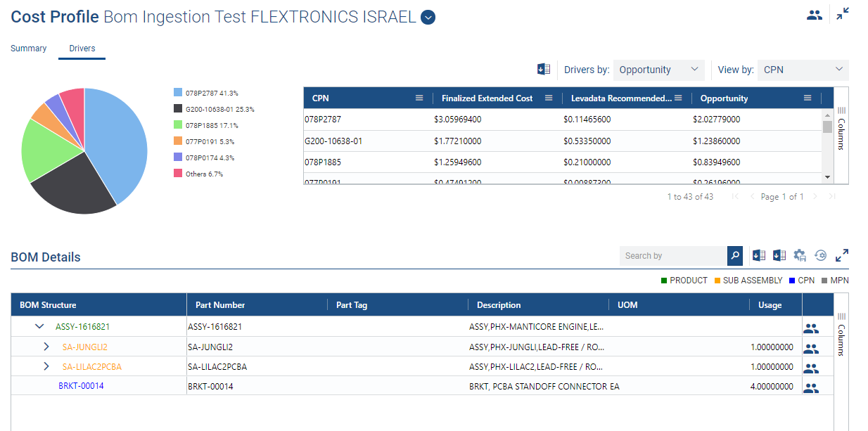This screenshot has width=868, height=431.
Task: Open the BOM save settings gear icon
Action: pyautogui.click(x=800, y=256)
